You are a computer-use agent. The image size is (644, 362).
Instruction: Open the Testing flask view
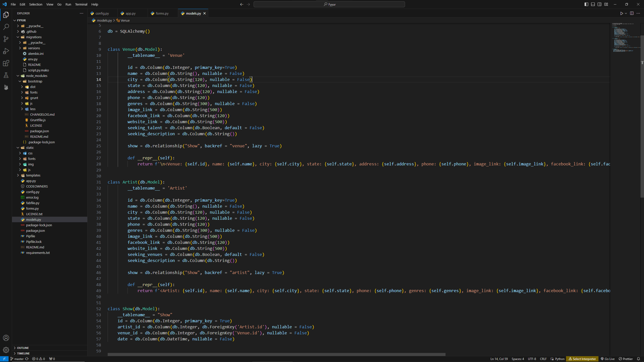tap(6, 75)
